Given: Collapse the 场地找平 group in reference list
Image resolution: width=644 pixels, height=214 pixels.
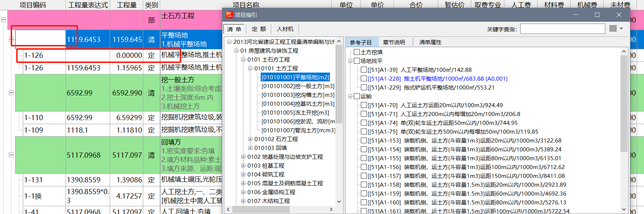Looking at the screenshot, I should click(x=350, y=61).
